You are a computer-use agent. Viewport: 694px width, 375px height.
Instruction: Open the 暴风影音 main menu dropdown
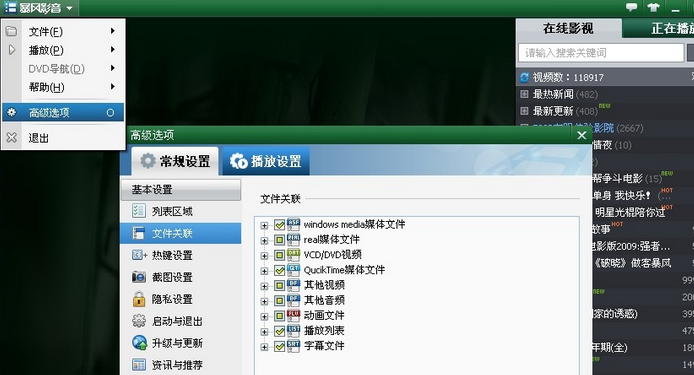point(39,8)
